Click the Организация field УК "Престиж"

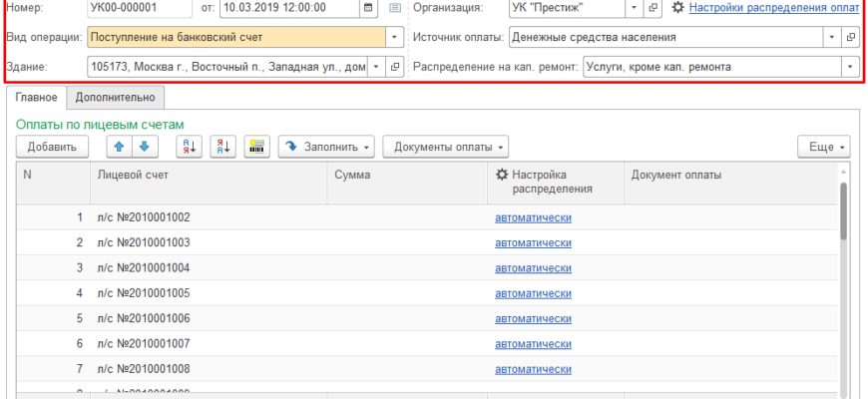tap(568, 8)
